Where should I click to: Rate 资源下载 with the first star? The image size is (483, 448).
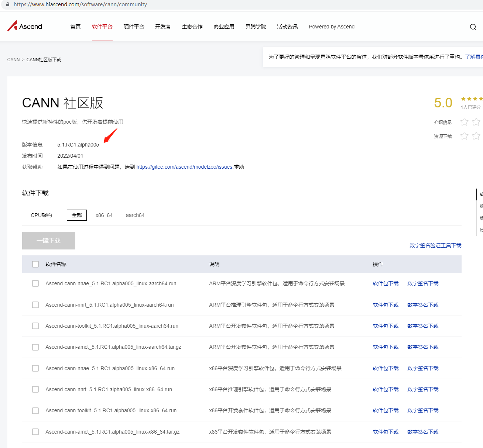point(465,136)
